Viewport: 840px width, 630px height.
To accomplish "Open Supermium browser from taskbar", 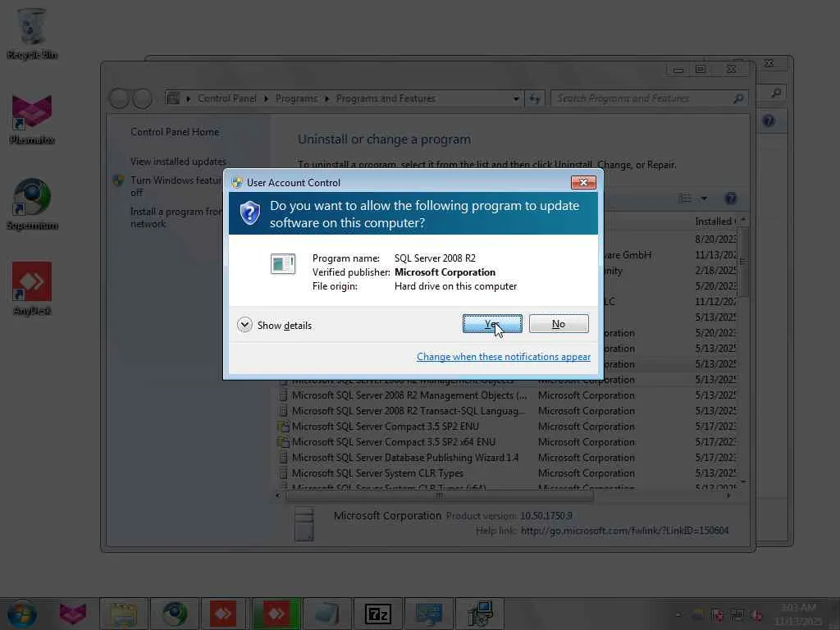I will [x=175, y=614].
